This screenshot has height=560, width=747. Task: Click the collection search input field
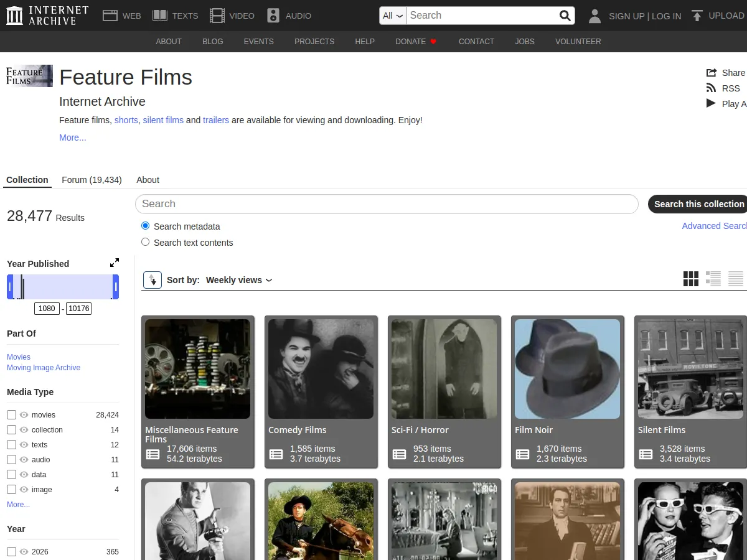(x=387, y=204)
